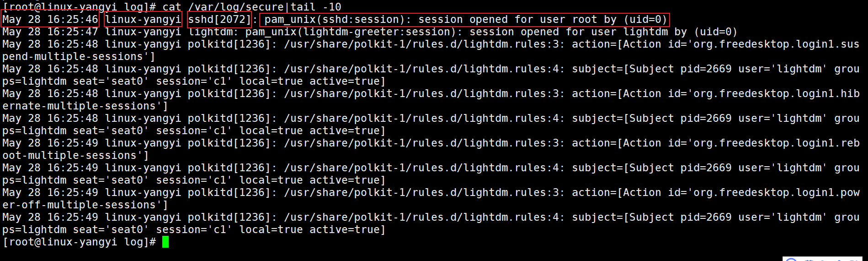Click the bottom [root@linux-yangyi log]# prompt

point(79,242)
